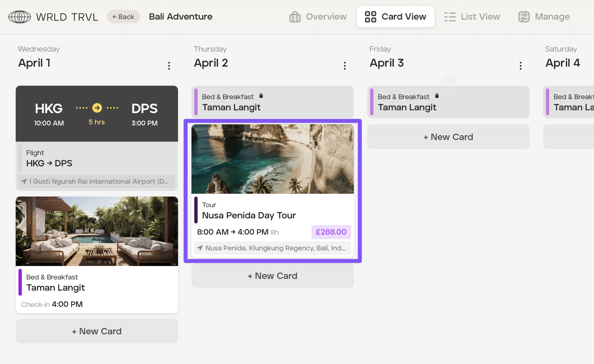Click Nusa Penida location arrow icon
Screen dimensions: 594x364
point(200,248)
